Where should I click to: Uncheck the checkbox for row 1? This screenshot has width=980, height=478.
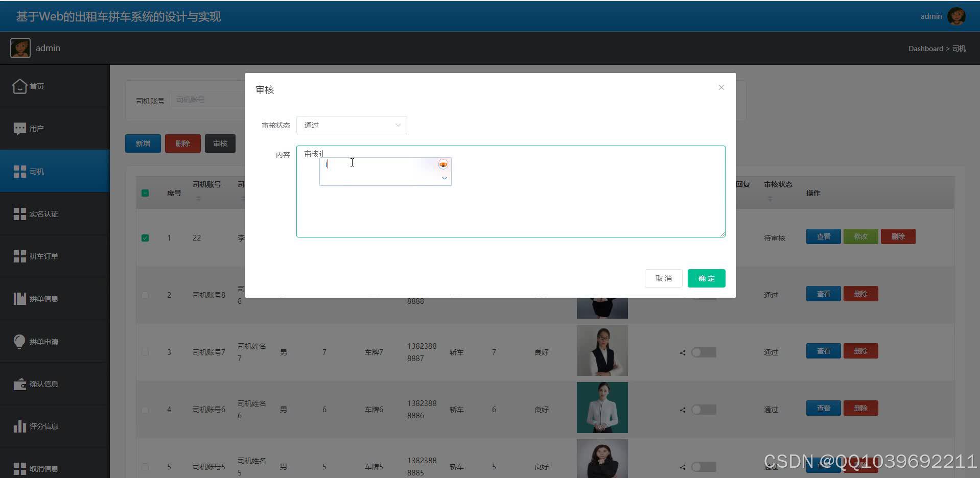click(x=145, y=238)
